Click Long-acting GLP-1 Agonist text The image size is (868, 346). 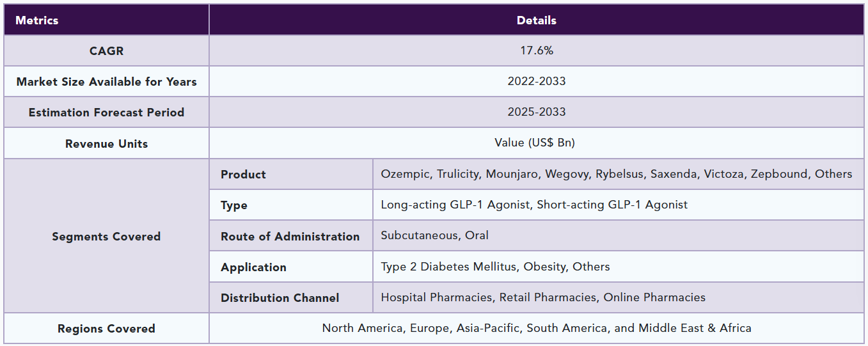(455, 205)
